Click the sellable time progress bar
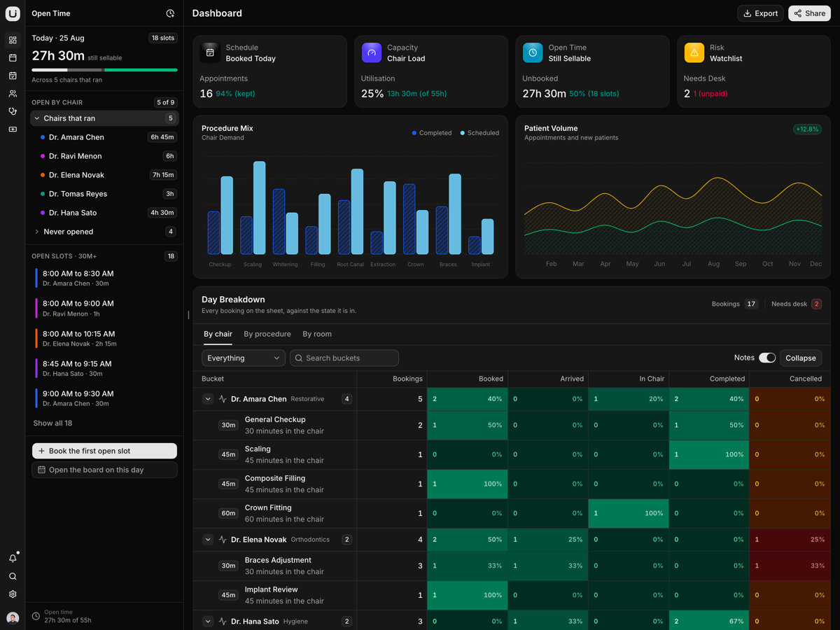Screen dimensions: 840x630 click(104, 70)
